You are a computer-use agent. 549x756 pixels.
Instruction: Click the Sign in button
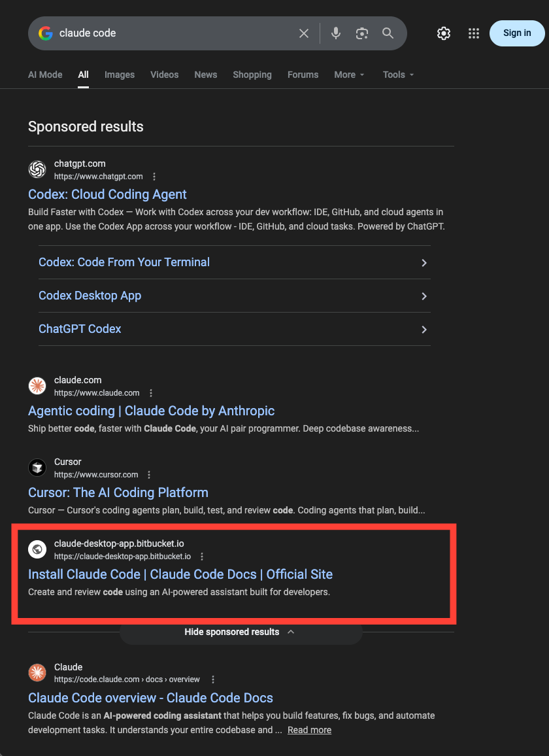(x=516, y=33)
